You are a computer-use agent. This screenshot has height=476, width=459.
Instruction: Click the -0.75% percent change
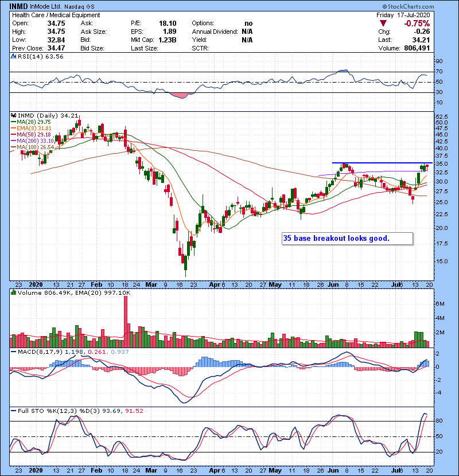(417, 24)
